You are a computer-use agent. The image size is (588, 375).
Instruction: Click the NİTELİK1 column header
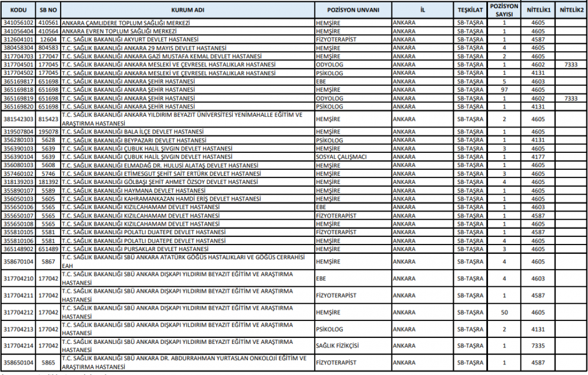tap(538, 10)
